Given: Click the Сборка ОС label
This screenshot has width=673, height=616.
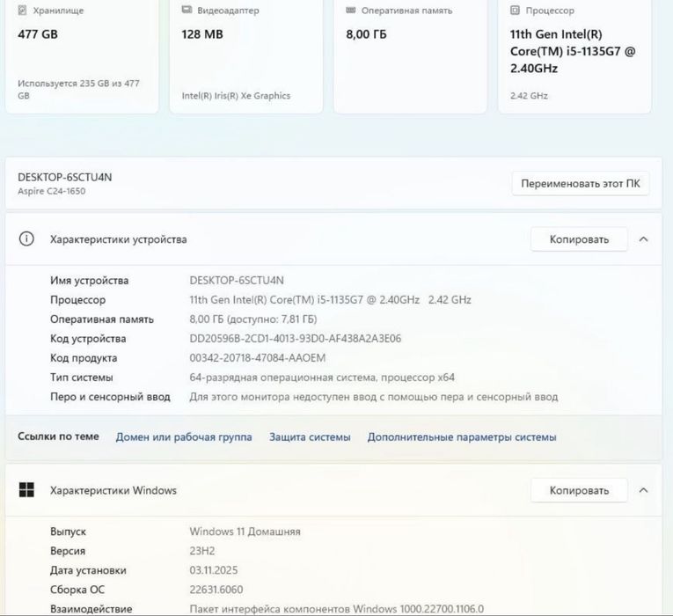Looking at the screenshot, I should (77, 590).
